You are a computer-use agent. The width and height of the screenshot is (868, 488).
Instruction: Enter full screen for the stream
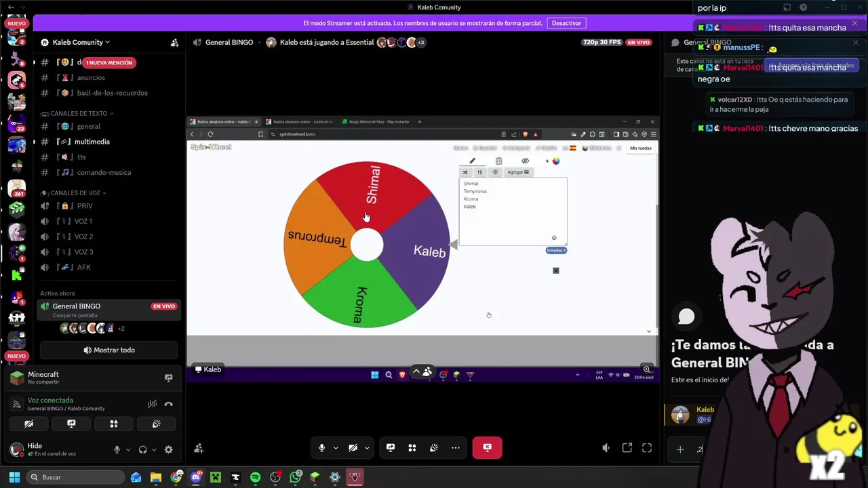(647, 448)
